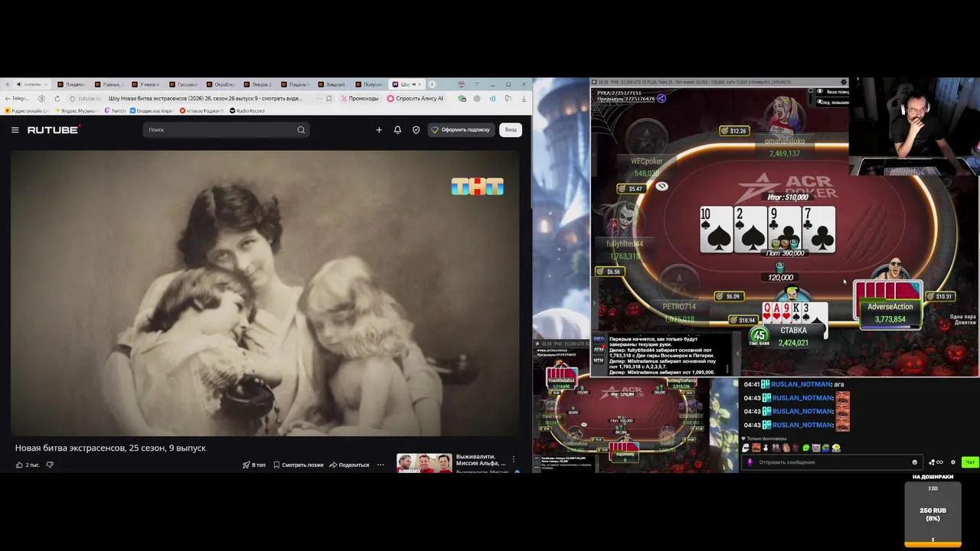Open the Radio Record bookmark
Image resolution: width=980 pixels, height=551 pixels.
click(247, 111)
